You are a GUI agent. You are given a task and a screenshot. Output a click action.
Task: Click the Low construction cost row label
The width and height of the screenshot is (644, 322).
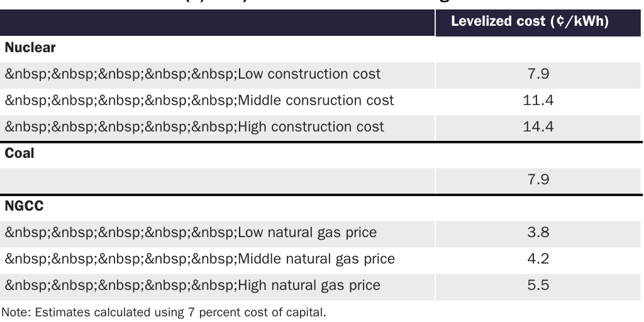pos(192,74)
